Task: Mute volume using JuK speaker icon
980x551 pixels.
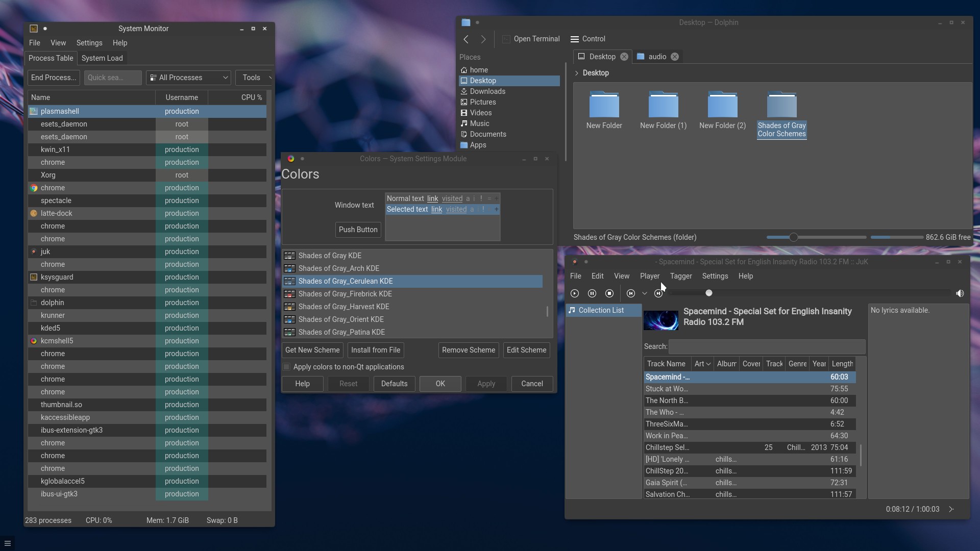Action: [960, 293]
